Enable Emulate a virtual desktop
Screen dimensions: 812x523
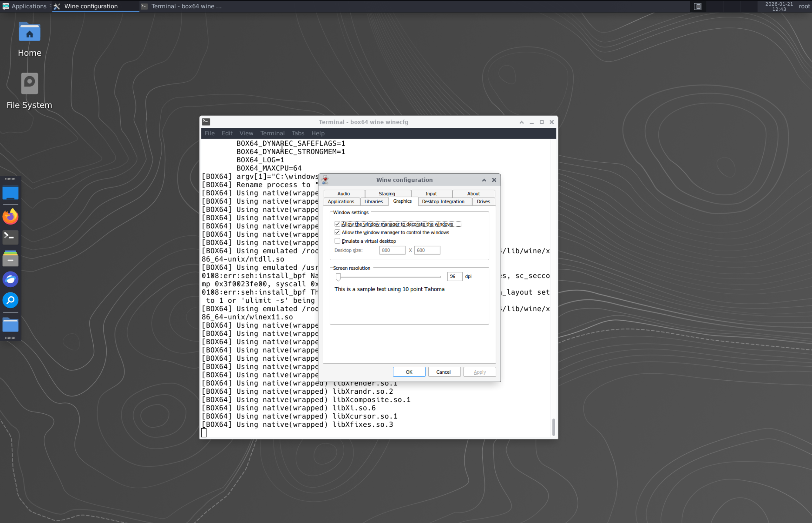[337, 241]
